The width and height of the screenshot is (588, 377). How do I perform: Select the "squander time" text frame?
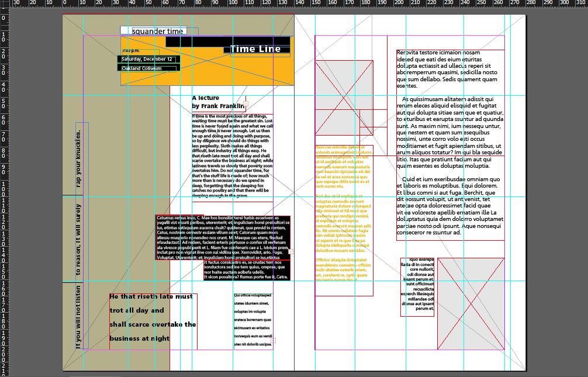coord(158,31)
